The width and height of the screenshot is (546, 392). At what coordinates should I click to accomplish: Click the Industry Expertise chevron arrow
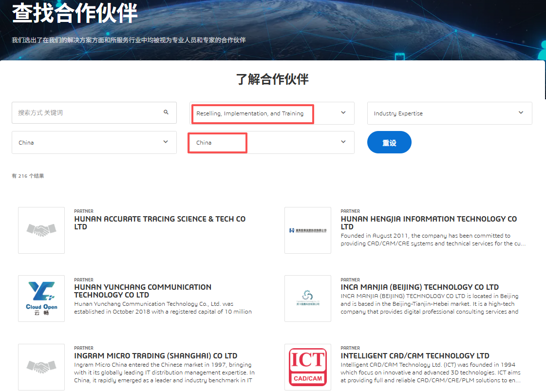(521, 112)
